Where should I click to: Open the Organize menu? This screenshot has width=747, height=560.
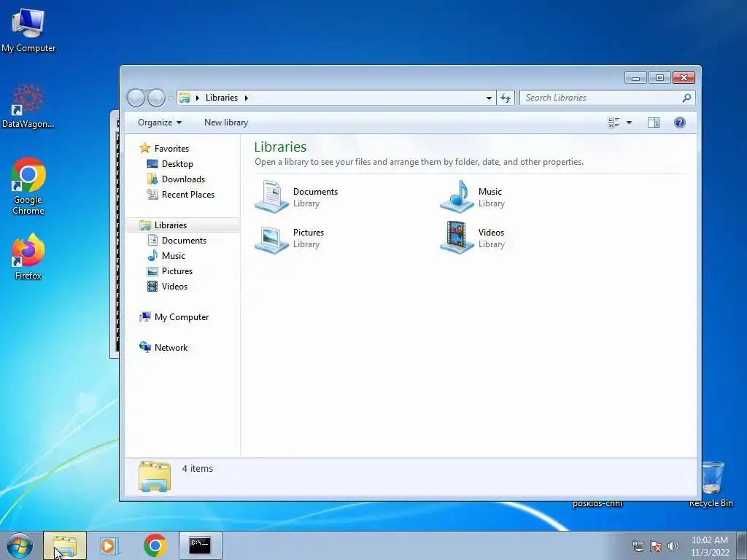[160, 122]
